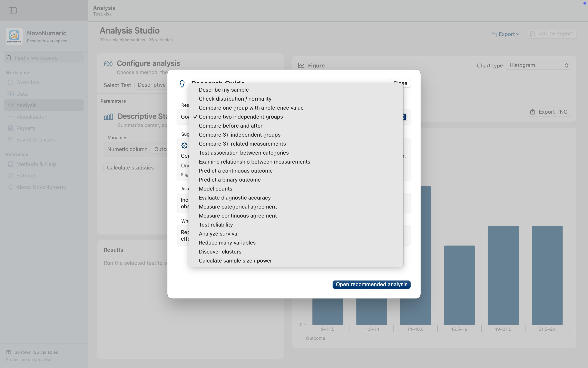Select 'Compare before and after'
The height and width of the screenshot is (368, 588).
296,126
